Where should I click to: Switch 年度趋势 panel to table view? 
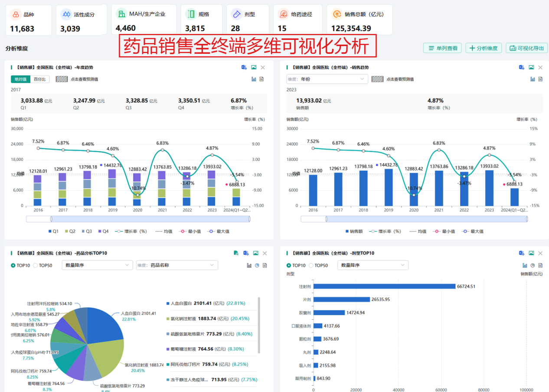click(x=261, y=79)
